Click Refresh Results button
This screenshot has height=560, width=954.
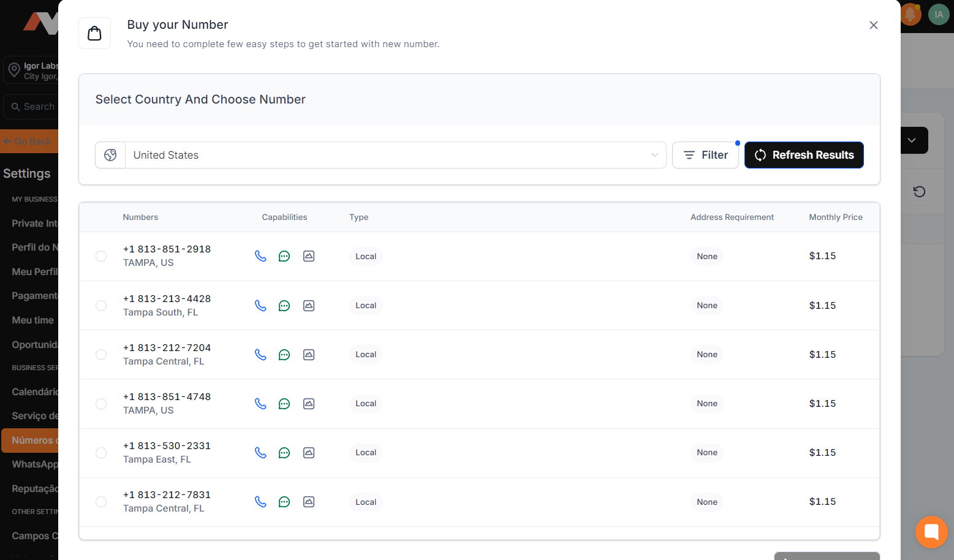point(803,155)
